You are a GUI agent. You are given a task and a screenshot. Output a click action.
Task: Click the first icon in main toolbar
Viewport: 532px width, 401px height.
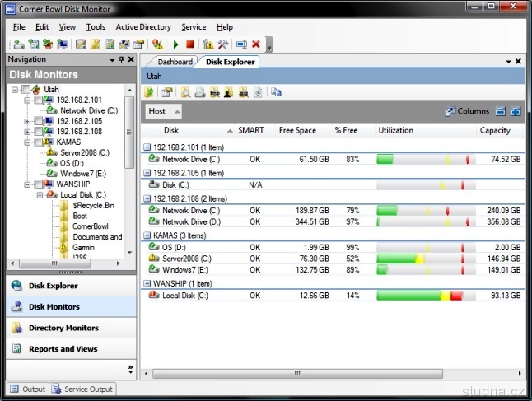tap(18, 44)
